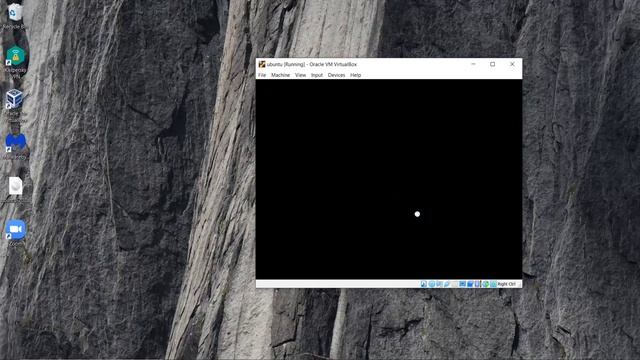The height and width of the screenshot is (360, 640).
Task: Click the hard disk activity indicator icon
Action: pyautogui.click(x=424, y=284)
